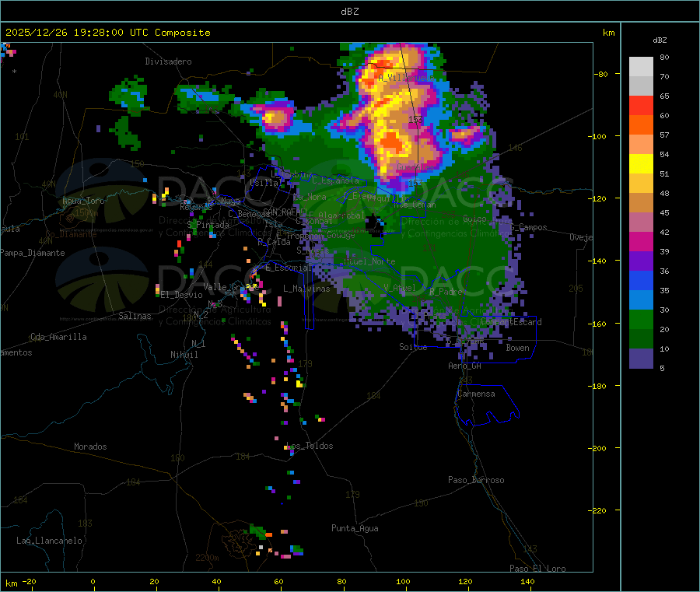Select the bright yellow legend swatch

pyautogui.click(x=641, y=163)
